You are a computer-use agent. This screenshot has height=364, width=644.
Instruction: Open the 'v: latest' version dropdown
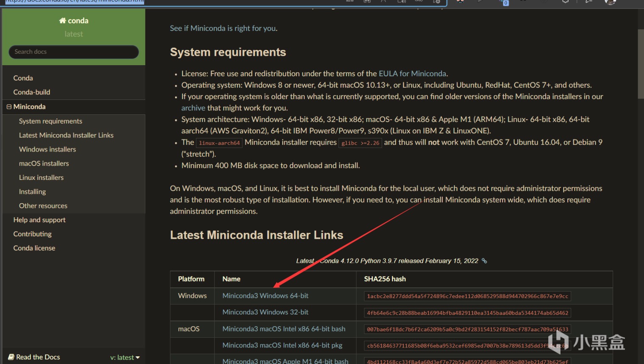[125, 358]
